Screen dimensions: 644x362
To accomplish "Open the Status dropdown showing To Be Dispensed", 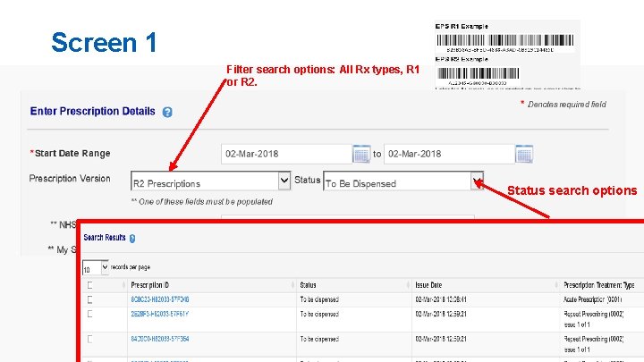I will click(x=403, y=181).
